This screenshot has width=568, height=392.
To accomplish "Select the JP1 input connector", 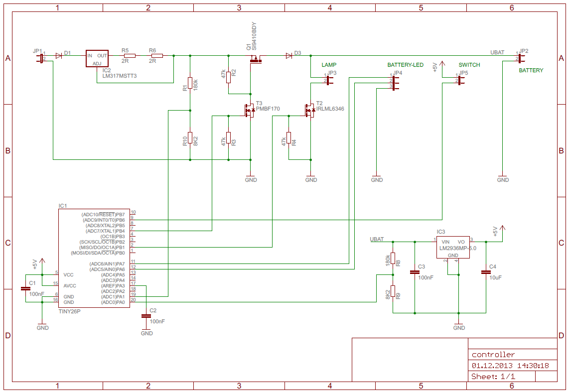I will coord(40,58).
